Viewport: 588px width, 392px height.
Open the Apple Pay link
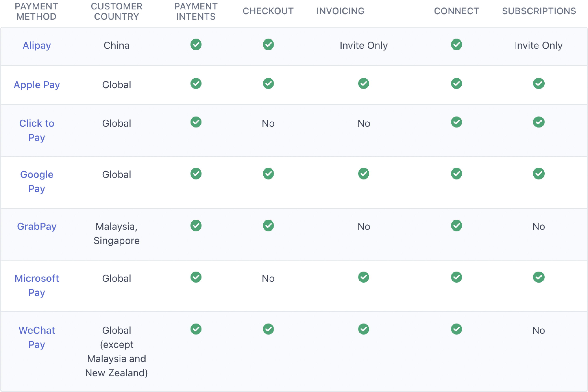[x=37, y=85]
